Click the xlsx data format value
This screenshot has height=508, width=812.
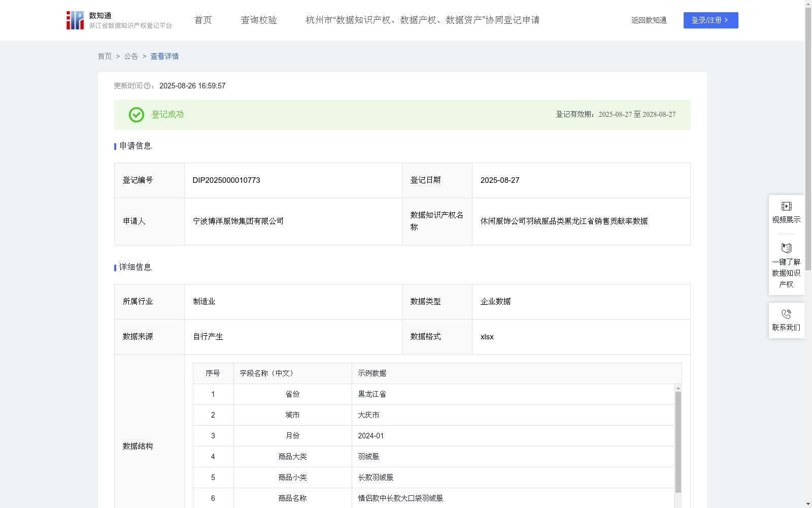487,337
